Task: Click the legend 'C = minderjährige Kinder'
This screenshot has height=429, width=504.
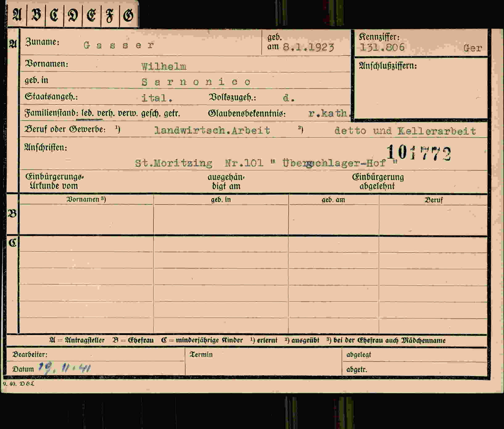Action: (202, 340)
